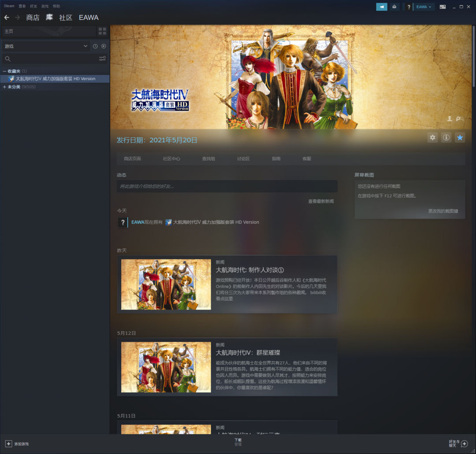The width and height of the screenshot is (476, 454).
Task: Show game info panel icon
Action: click(x=446, y=138)
